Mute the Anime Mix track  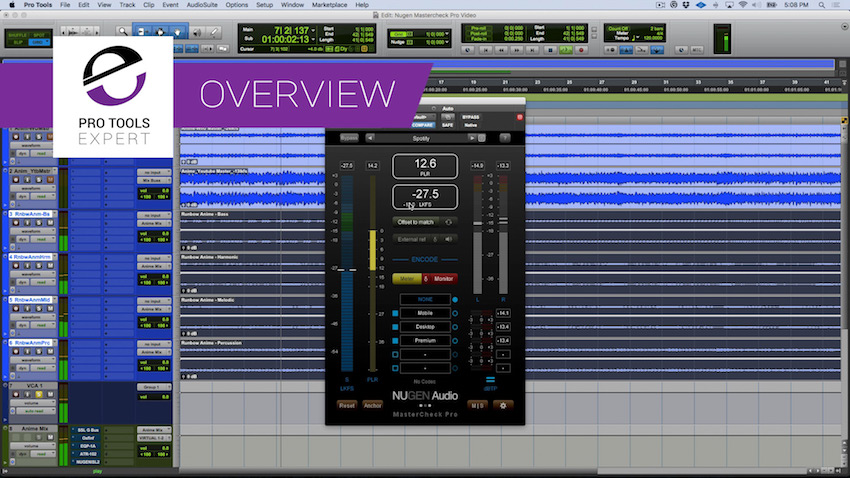[50, 437]
